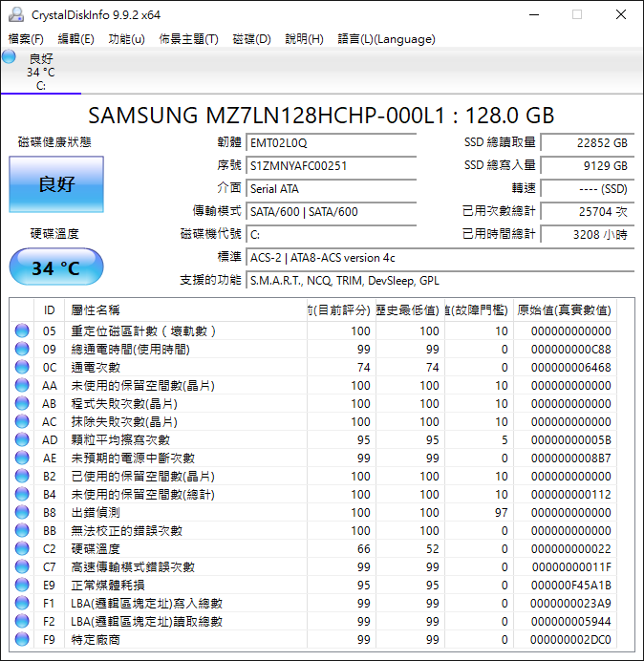The width and height of the screenshot is (644, 661).
Task: Select status icon for row E9 正常媒體耗損
Action: (x=22, y=585)
